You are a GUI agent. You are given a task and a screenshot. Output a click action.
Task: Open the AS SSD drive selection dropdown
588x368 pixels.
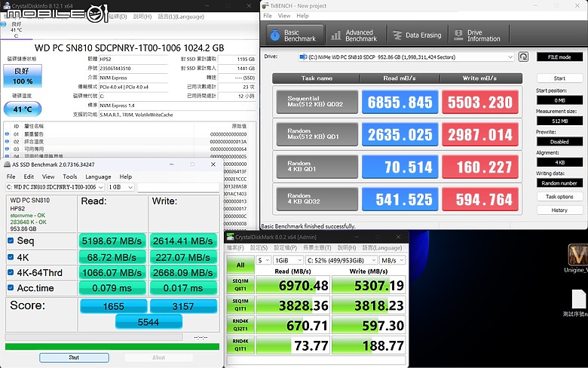click(x=55, y=187)
